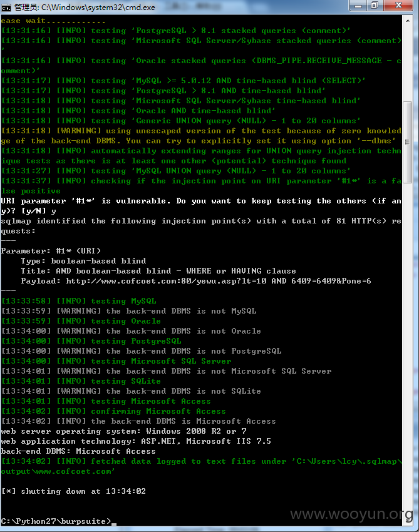Restore down the cmd.exe window
Viewport: 419px width, 532px height.
point(375,6)
